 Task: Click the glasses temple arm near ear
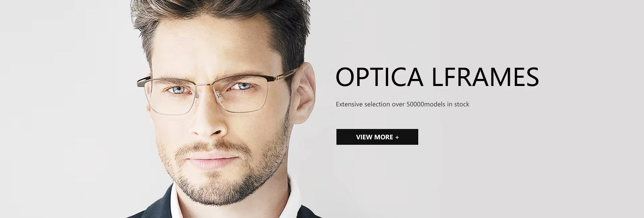click(x=284, y=73)
